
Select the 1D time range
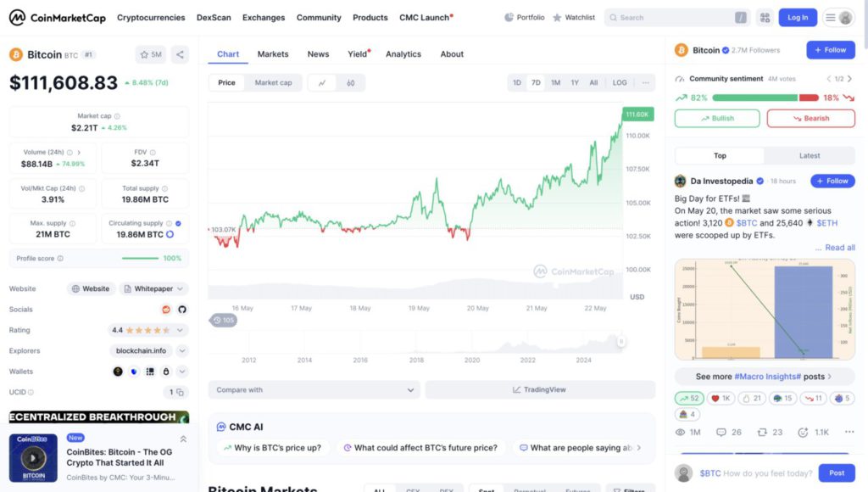pyautogui.click(x=517, y=82)
